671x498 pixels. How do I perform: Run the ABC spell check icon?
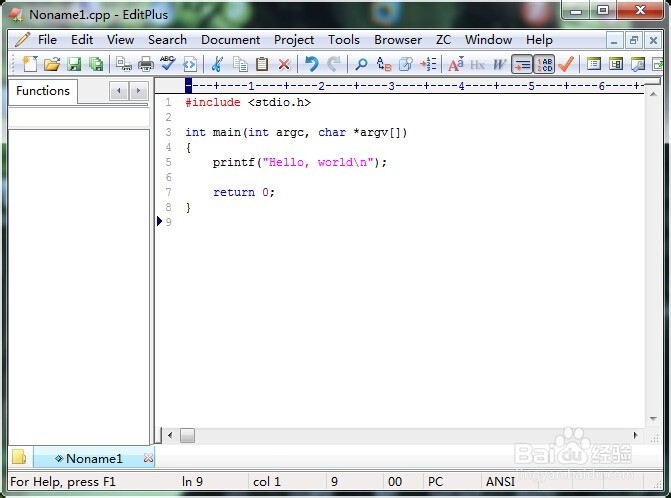pos(168,64)
